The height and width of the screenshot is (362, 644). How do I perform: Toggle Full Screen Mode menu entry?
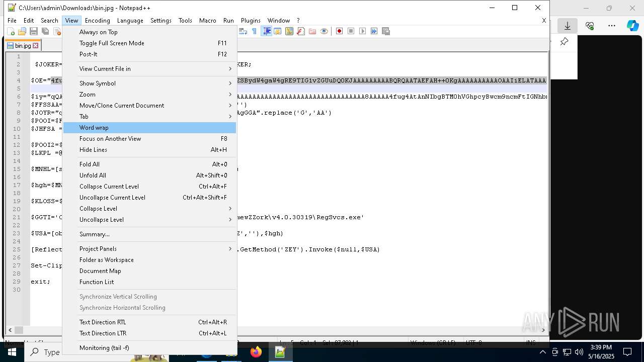[150, 43]
